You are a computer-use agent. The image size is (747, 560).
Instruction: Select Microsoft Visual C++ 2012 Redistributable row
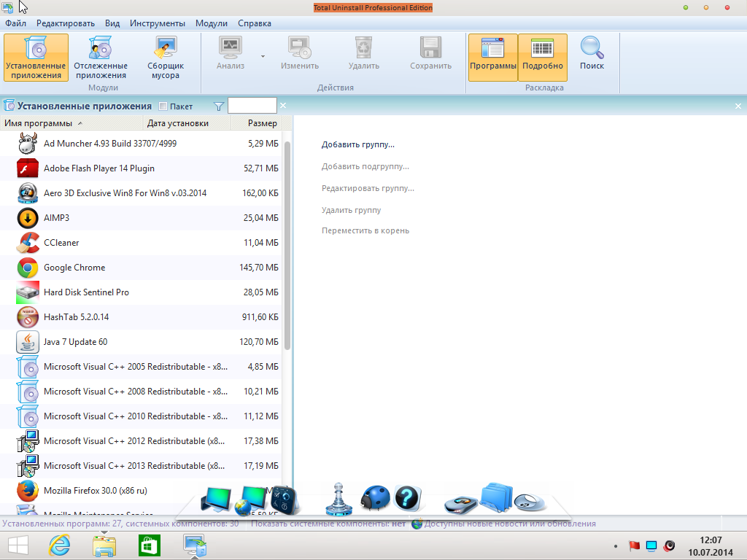pyautogui.click(x=141, y=441)
